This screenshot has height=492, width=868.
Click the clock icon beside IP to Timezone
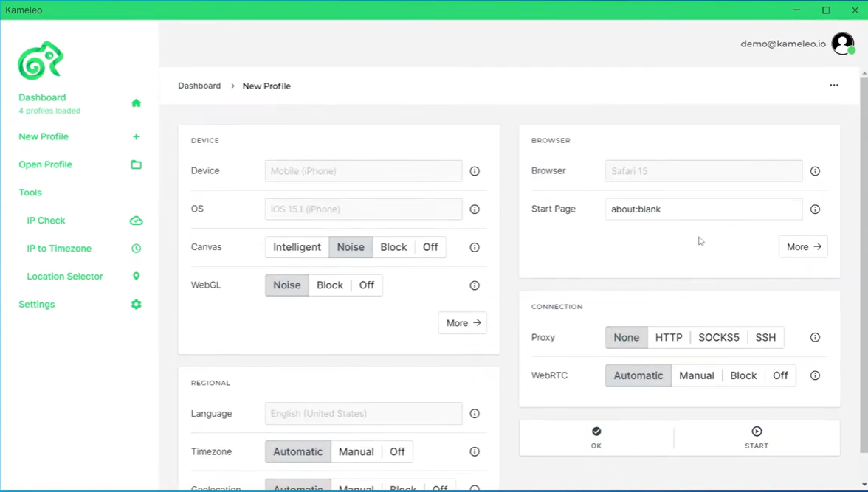(x=136, y=249)
